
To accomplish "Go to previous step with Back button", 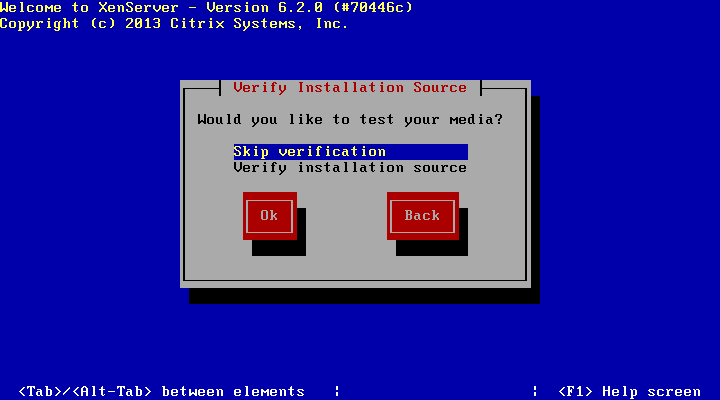I will click(422, 216).
